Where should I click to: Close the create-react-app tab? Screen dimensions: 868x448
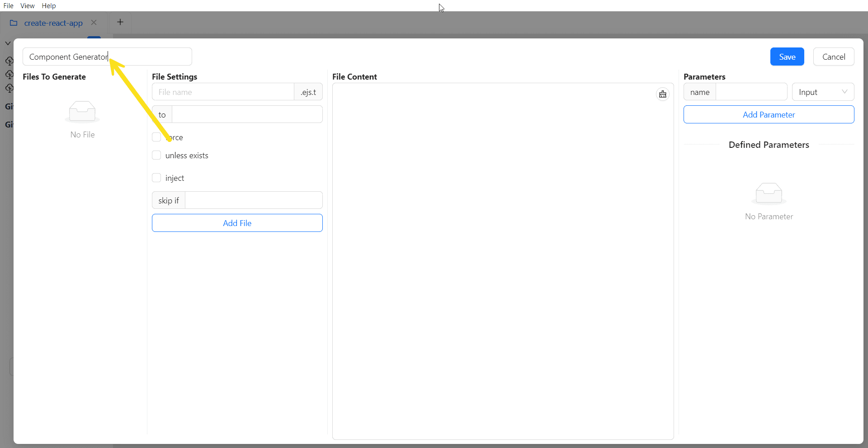click(94, 23)
